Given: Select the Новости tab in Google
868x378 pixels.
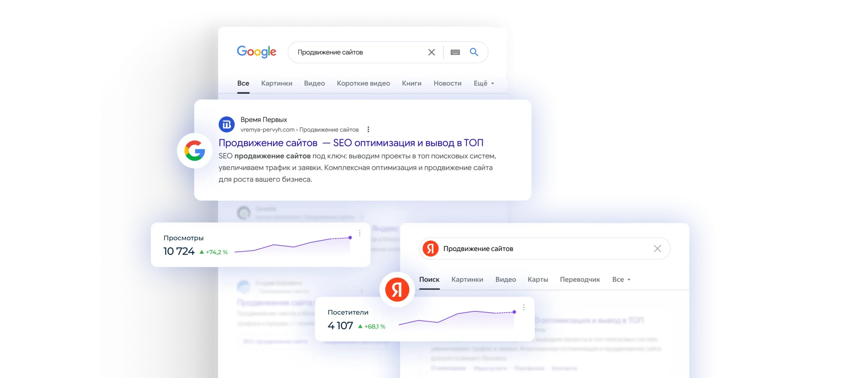Looking at the screenshot, I should [447, 83].
